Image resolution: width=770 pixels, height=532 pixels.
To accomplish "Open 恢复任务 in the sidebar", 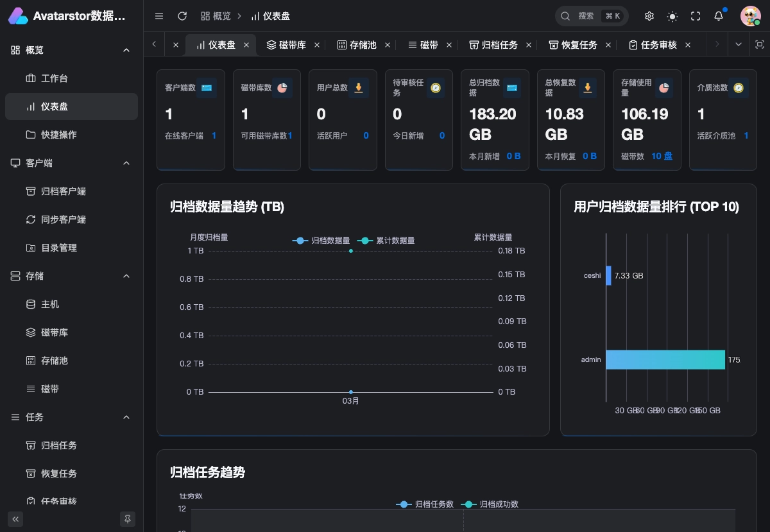I will pos(71,474).
